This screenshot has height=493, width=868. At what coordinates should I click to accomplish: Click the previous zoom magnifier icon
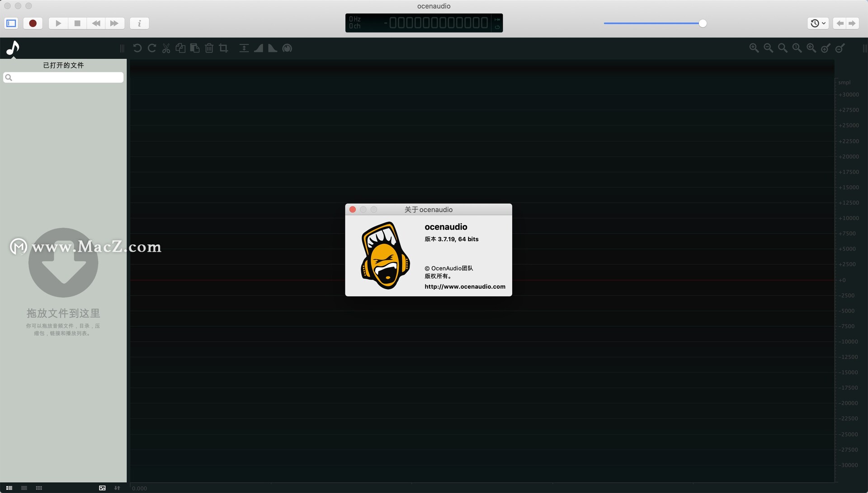[811, 48]
